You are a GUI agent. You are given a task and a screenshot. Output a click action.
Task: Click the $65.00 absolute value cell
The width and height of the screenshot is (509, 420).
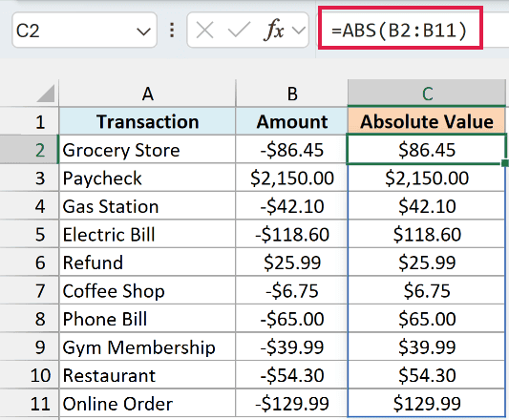(427, 319)
